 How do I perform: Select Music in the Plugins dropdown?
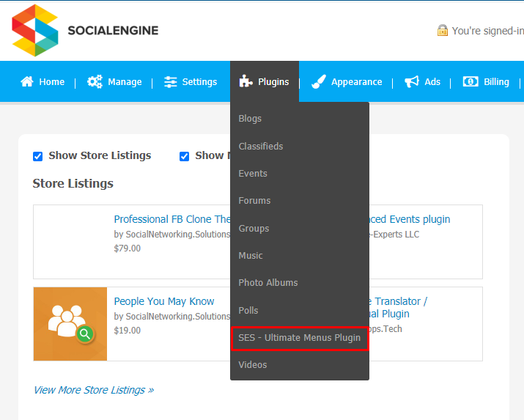251,256
